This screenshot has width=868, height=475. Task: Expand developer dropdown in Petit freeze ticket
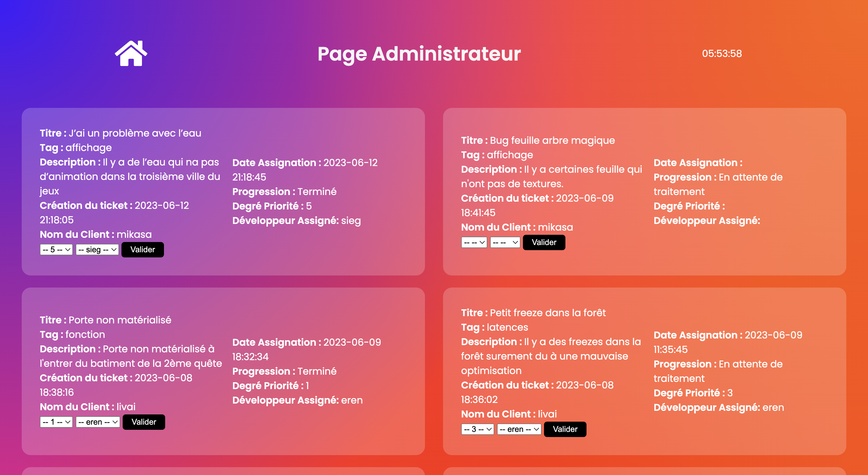click(x=519, y=429)
